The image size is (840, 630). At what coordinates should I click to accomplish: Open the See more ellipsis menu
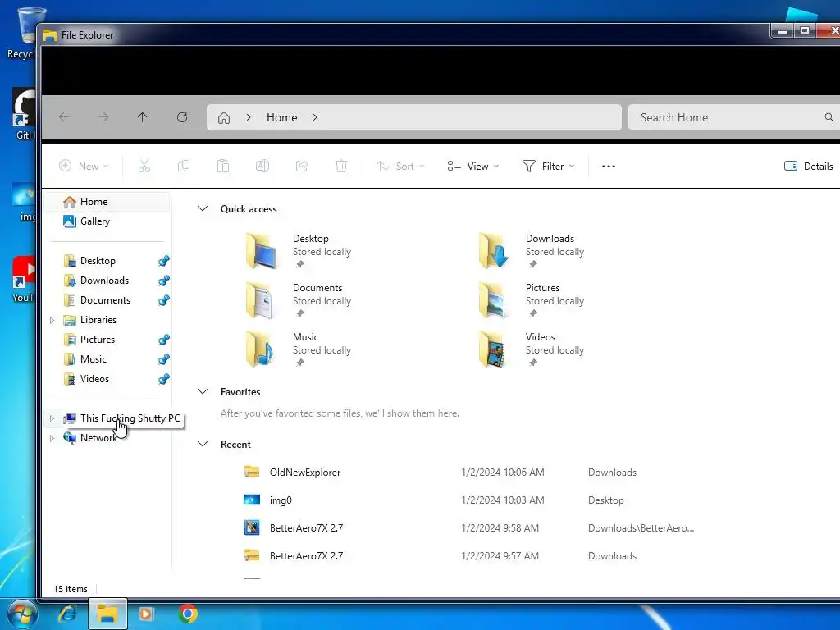[609, 167]
